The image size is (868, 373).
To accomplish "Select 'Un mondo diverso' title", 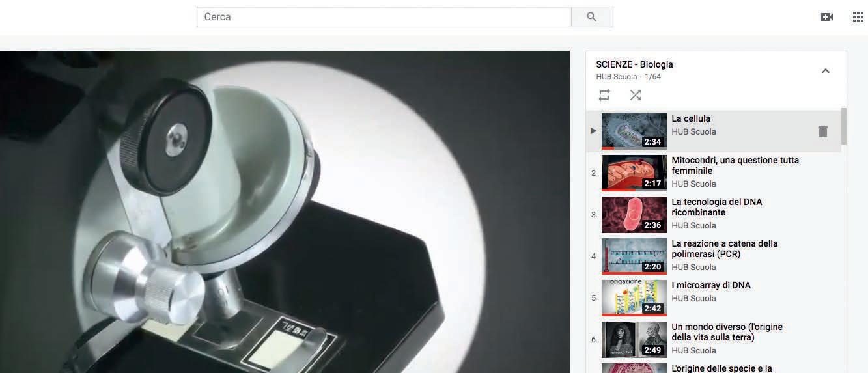I will (727, 332).
